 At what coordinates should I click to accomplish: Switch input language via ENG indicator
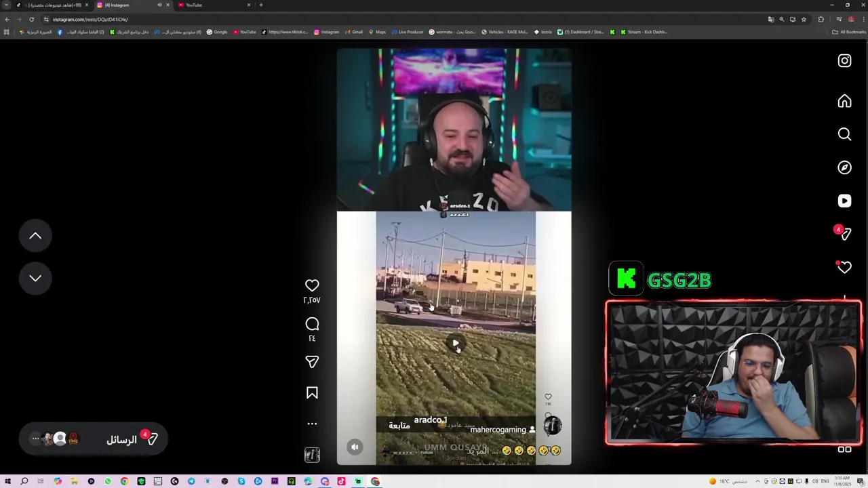pyautogui.click(x=825, y=481)
